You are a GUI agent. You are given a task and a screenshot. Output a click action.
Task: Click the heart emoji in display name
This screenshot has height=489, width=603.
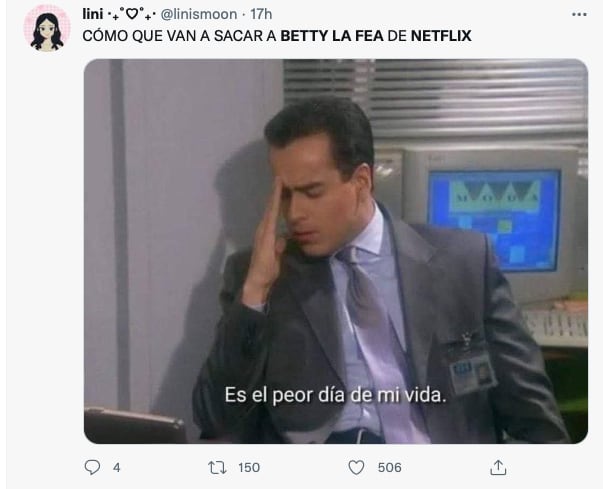click(x=132, y=14)
